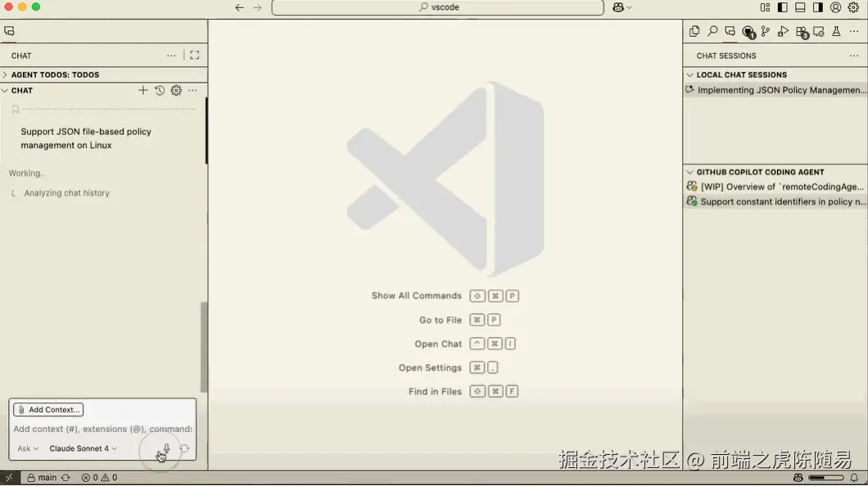The width and height of the screenshot is (868, 486).
Task: Open the Run and Debug view icon
Action: point(784,32)
